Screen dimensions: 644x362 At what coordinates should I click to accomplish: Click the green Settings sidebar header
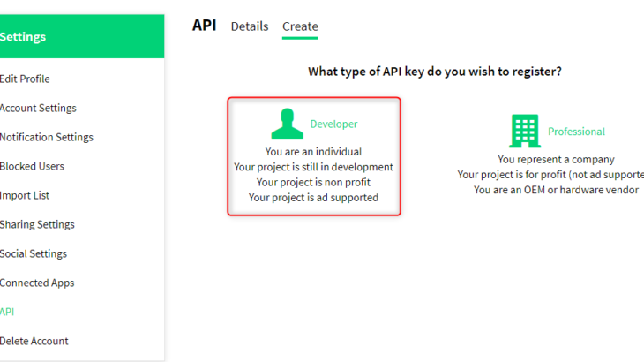point(23,37)
